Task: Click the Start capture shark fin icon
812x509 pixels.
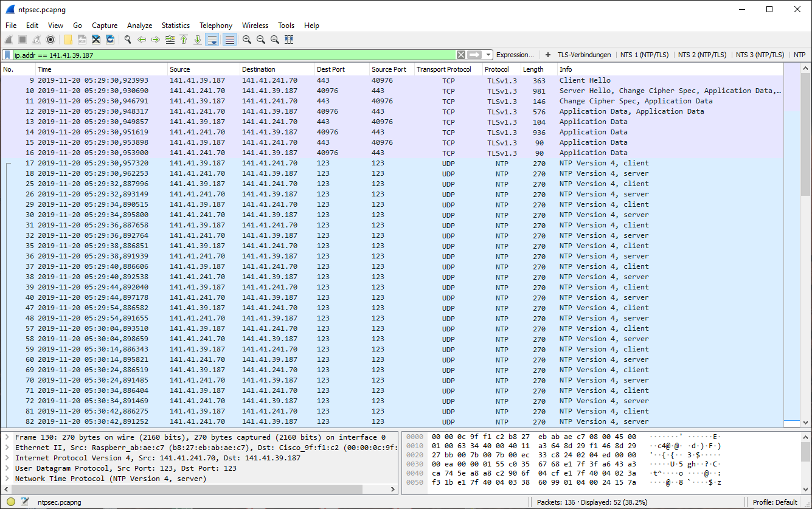Action: tap(9, 40)
